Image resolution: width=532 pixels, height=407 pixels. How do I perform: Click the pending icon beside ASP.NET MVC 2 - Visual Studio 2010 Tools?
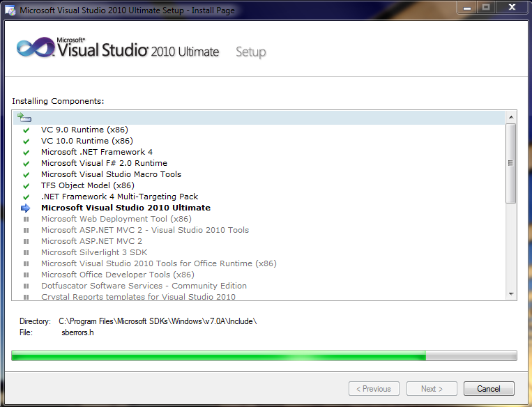point(26,230)
